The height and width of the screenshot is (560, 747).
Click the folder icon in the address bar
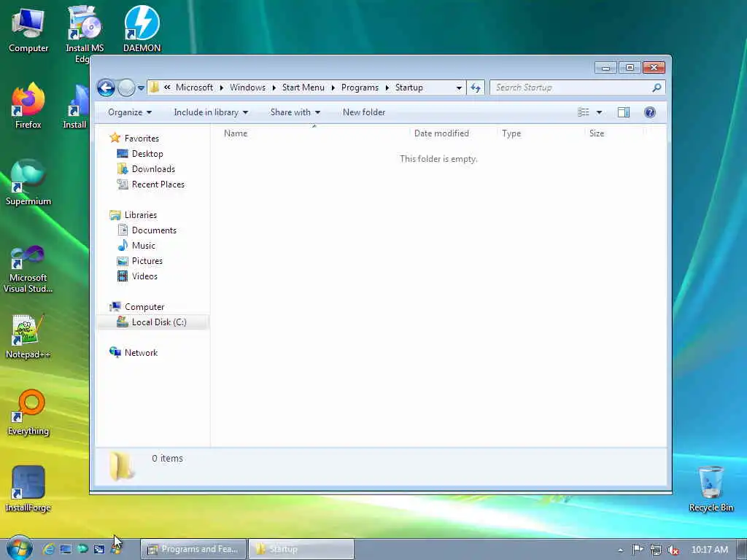pos(154,87)
